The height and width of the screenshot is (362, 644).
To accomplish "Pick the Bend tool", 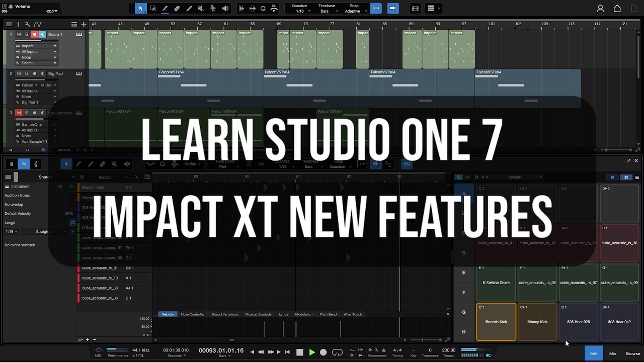I will (x=213, y=8).
